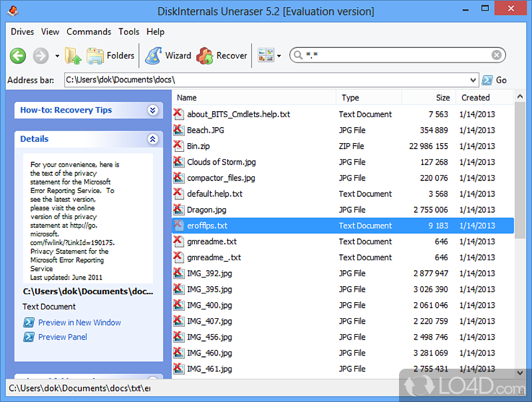Select the deleted file Dragon.jpg

[200, 210]
